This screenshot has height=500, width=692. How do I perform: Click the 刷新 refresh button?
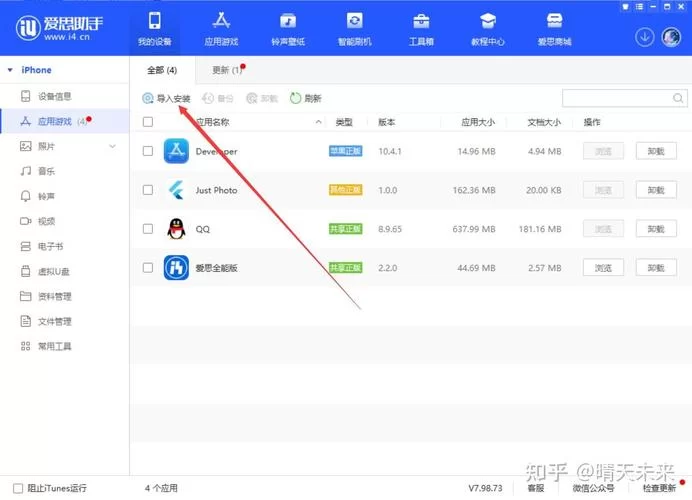(305, 98)
